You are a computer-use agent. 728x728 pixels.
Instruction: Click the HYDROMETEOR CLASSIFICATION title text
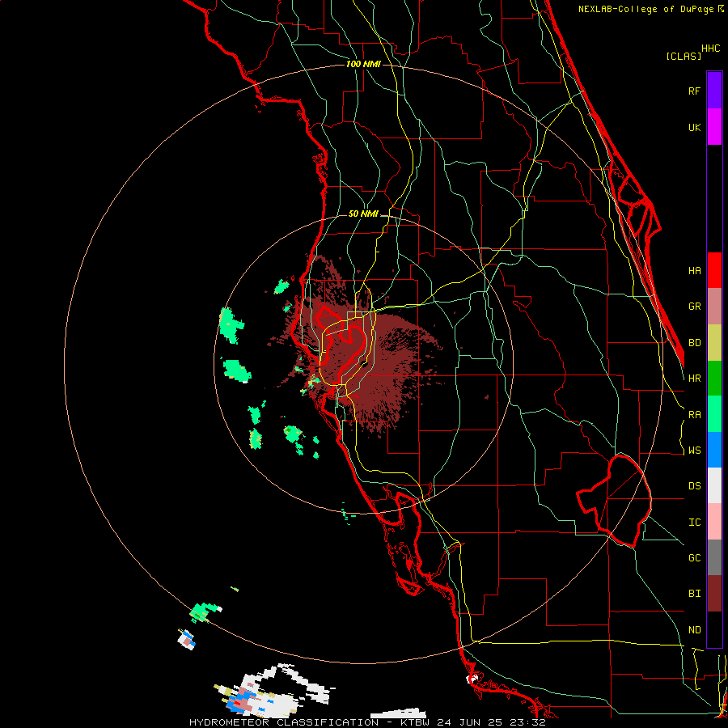(284, 722)
